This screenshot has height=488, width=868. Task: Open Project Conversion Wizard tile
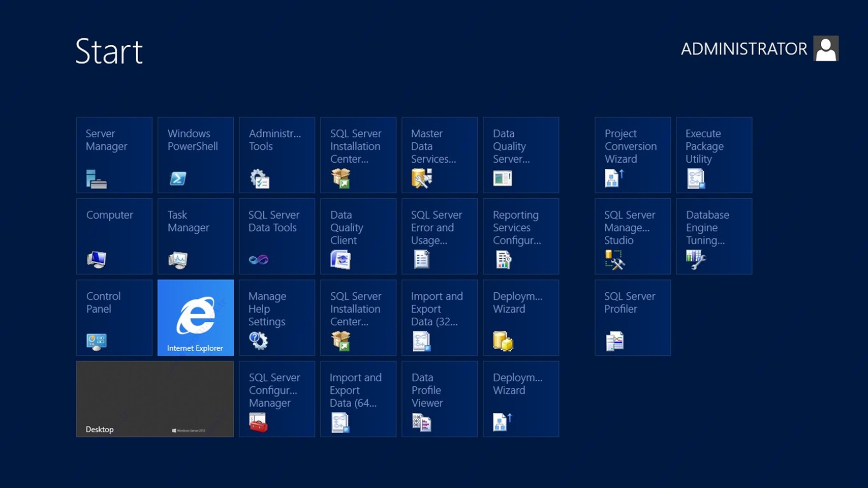coord(633,155)
